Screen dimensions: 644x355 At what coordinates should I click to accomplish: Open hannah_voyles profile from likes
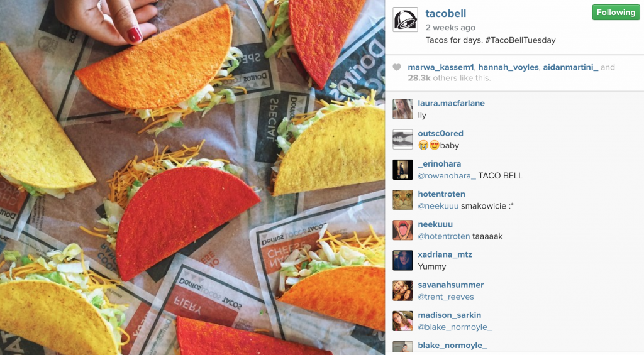click(x=508, y=67)
